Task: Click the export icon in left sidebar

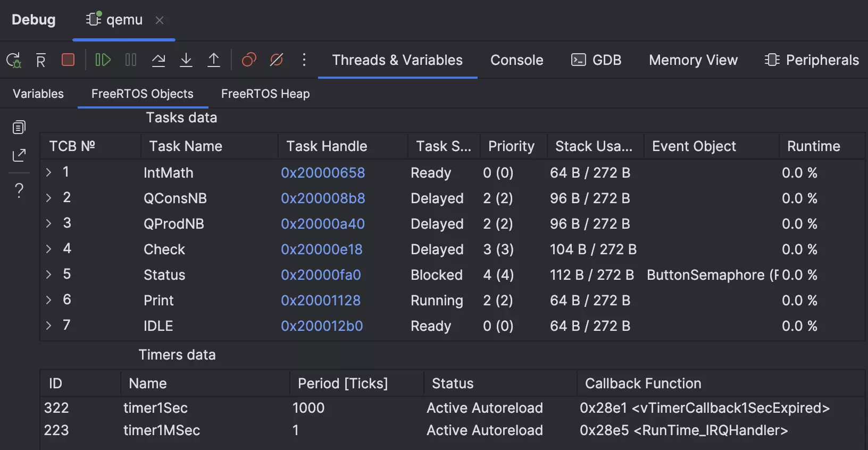Action: 19,155
